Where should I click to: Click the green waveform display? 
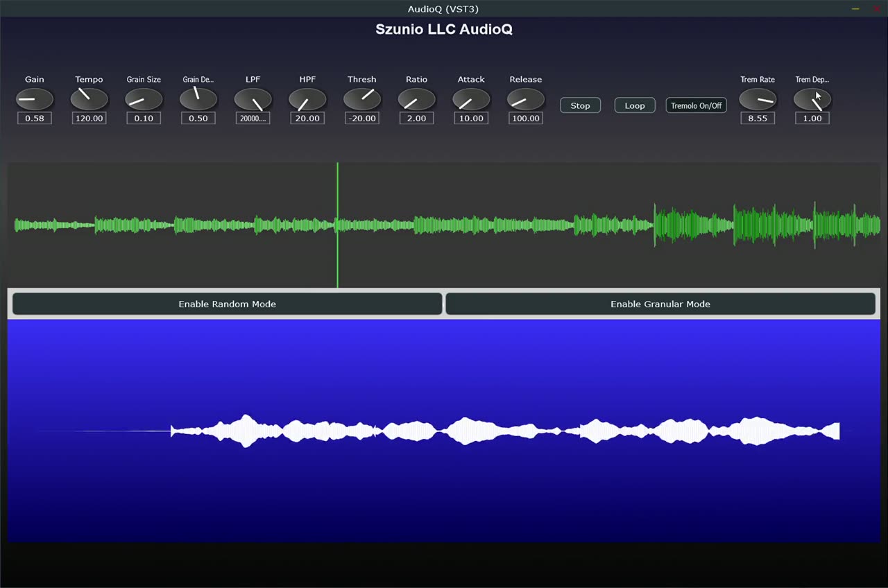click(444, 225)
